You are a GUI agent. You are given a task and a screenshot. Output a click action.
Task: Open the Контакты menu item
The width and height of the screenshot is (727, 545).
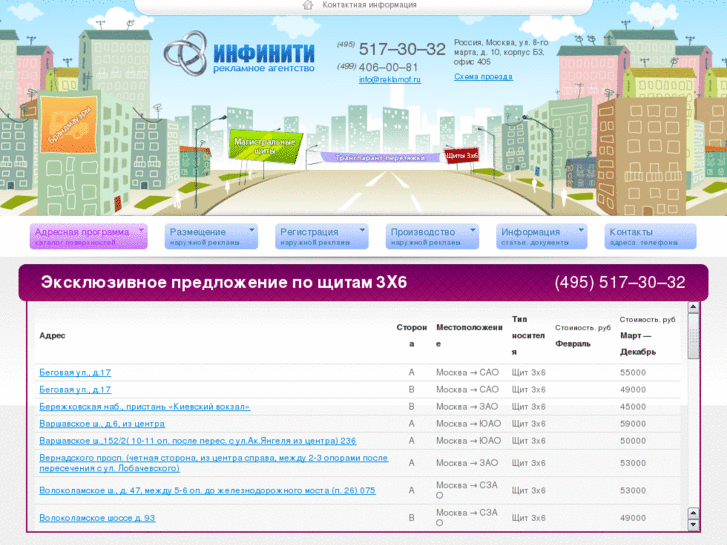coord(650,237)
